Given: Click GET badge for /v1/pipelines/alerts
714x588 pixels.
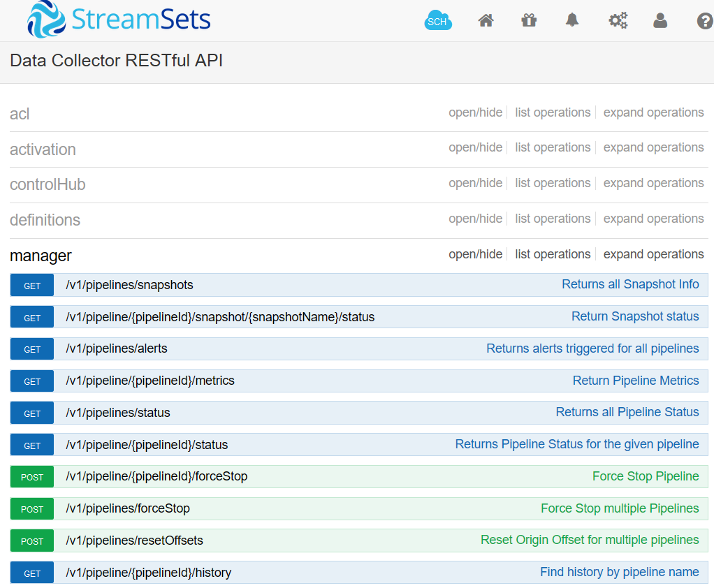Looking at the screenshot, I should tap(32, 349).
